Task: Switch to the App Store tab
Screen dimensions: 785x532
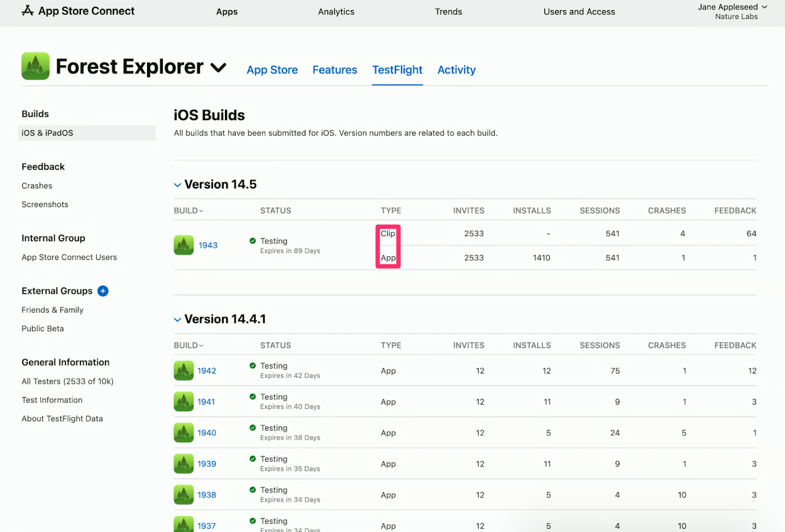Action: tap(272, 70)
